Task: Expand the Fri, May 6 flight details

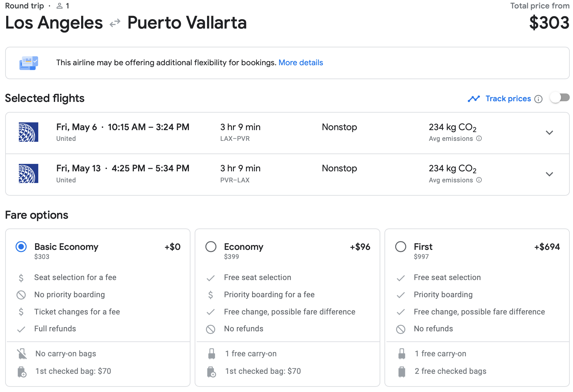Action: click(x=549, y=133)
